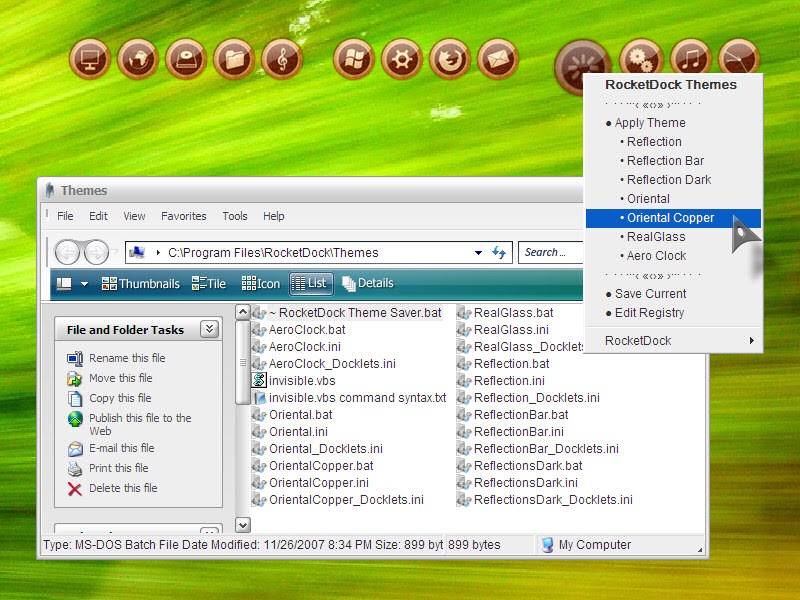Image resolution: width=800 pixels, height=600 pixels.
Task: Launch the treble clef music dock icon
Action: tap(282, 59)
